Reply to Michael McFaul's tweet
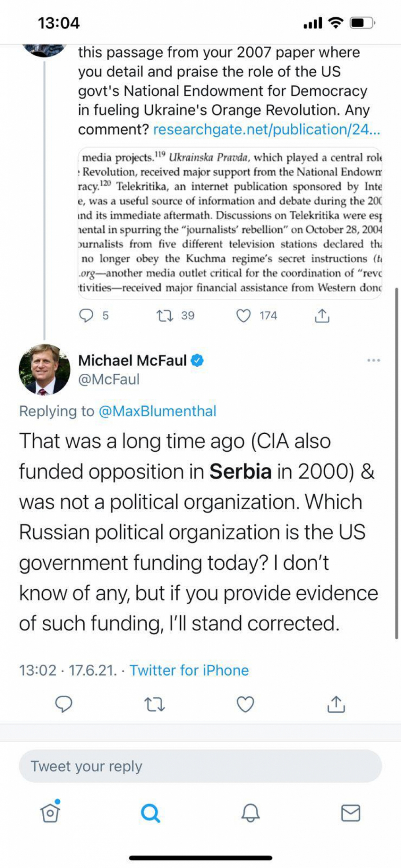This screenshot has height=868, width=401. coord(64,704)
